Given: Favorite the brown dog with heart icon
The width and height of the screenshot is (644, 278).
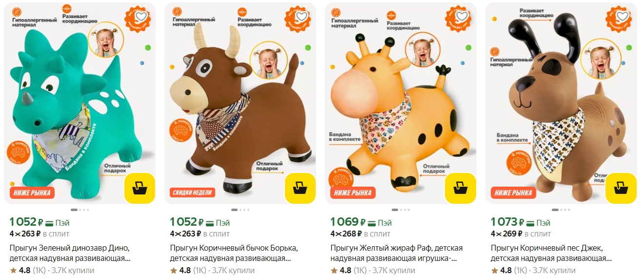Looking at the screenshot, I should tap(623, 17).
